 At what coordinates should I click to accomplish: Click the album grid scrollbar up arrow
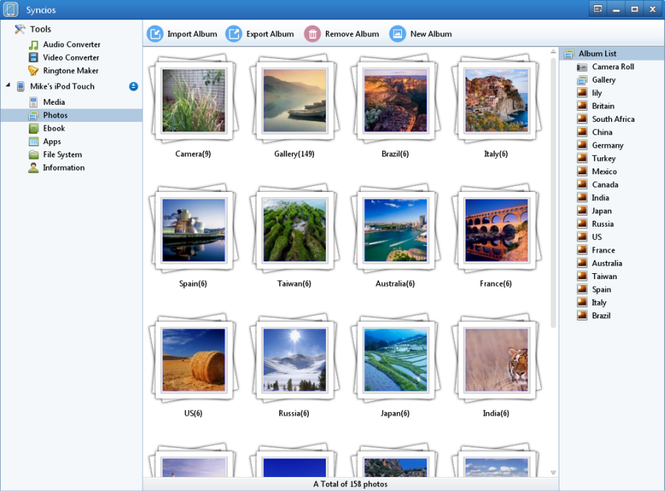553,51
